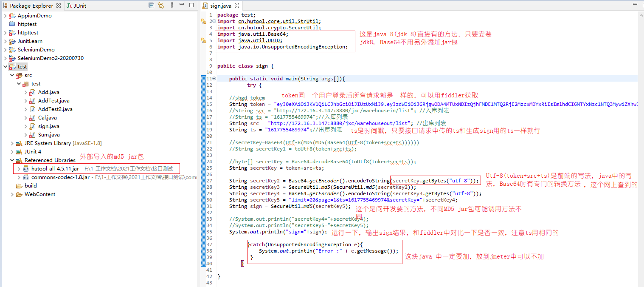
Task: Select the test package under src
Action: tap(36, 84)
